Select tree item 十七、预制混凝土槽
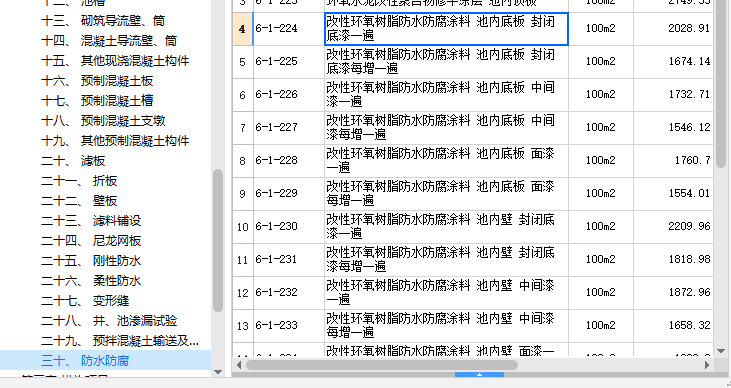The width and height of the screenshot is (731, 388). (x=97, y=101)
